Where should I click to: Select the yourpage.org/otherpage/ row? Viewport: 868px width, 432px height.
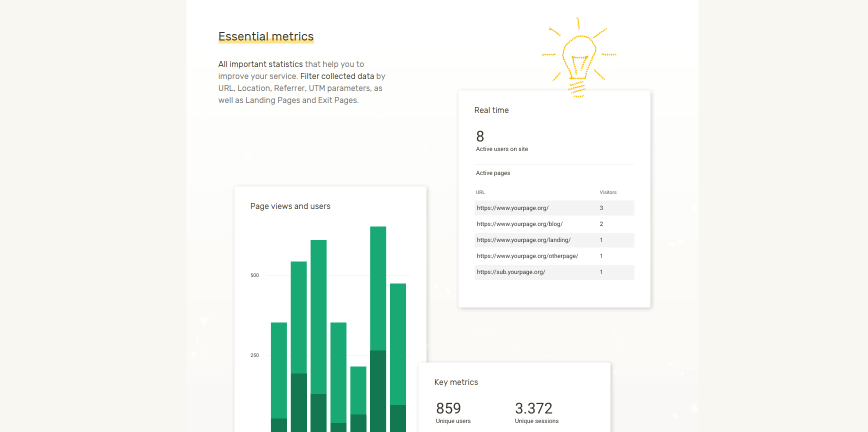pyautogui.click(x=554, y=256)
